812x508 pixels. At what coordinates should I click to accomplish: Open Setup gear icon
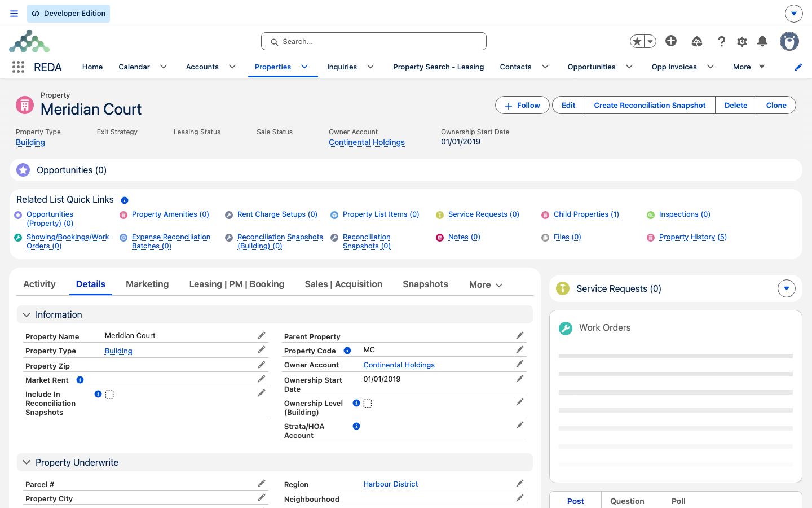[742, 41]
